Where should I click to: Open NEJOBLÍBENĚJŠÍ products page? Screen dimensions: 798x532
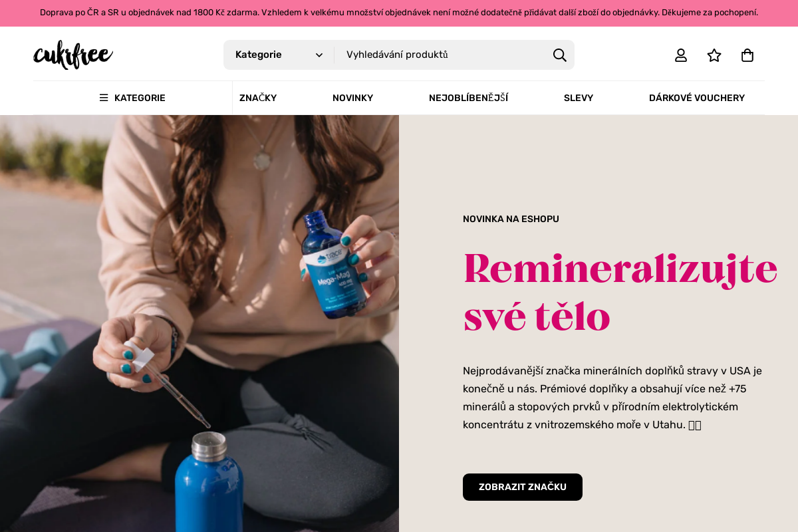pyautogui.click(x=468, y=98)
